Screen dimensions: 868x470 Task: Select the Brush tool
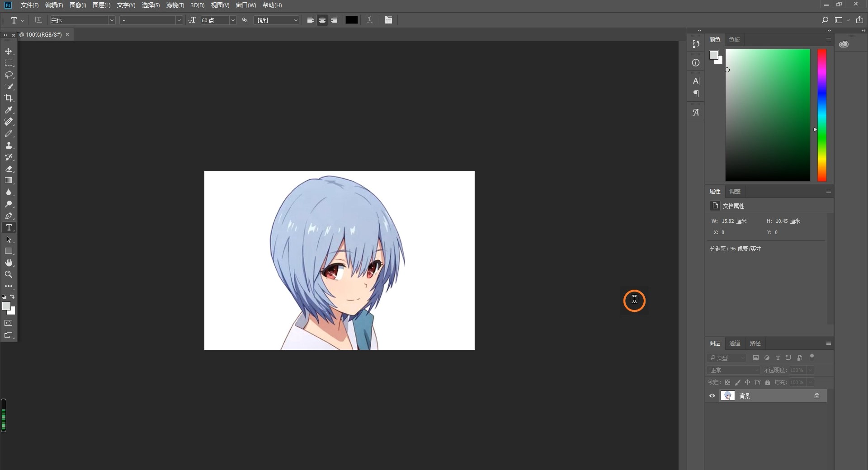point(9,133)
